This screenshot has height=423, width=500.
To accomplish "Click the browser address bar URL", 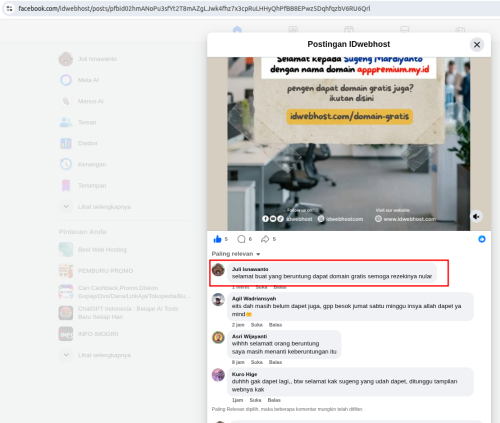I will (x=194, y=9).
